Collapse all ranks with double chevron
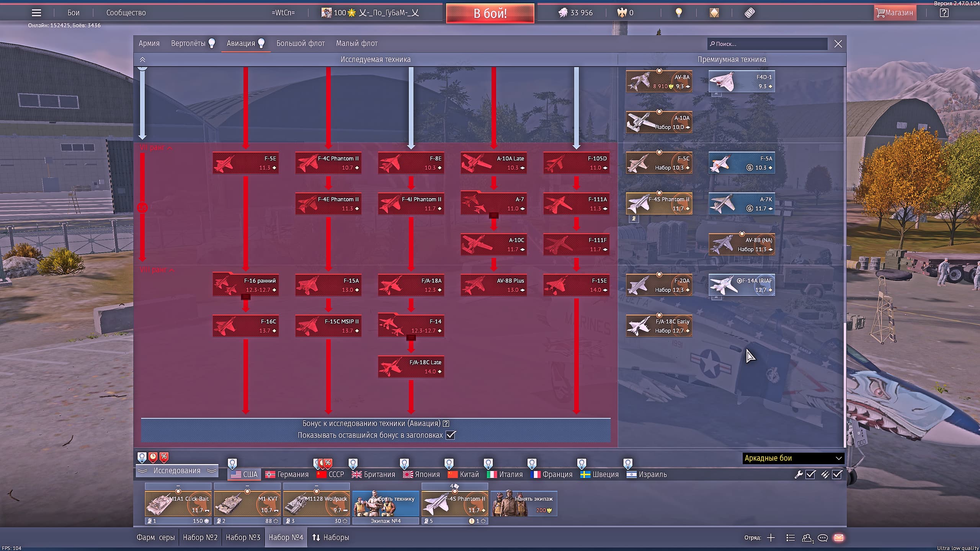The width and height of the screenshot is (980, 551). pos(142,60)
